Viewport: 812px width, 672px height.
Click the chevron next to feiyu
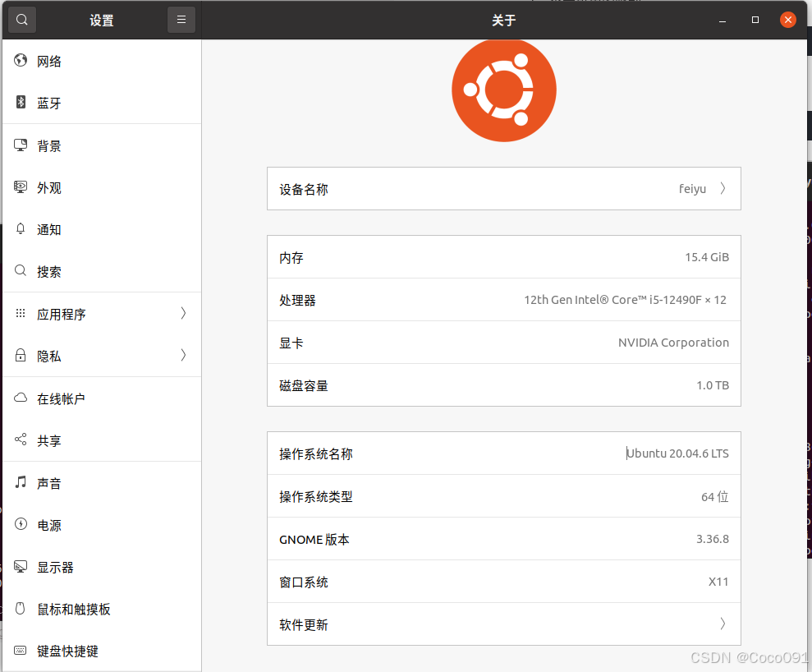723,189
